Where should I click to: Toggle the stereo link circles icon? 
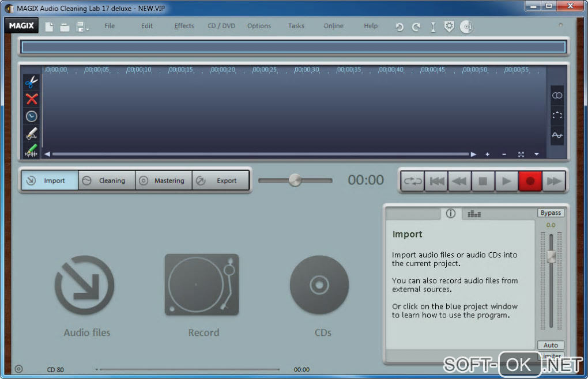pyautogui.click(x=557, y=96)
